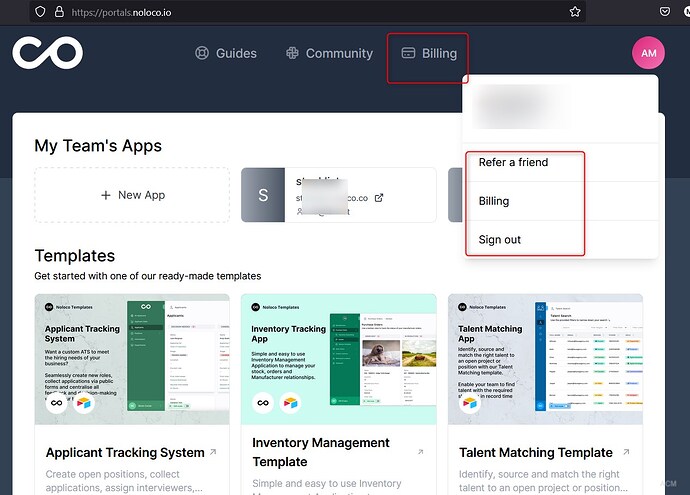Open the AM user avatar menu
This screenshot has width=690, height=495.
[648, 53]
